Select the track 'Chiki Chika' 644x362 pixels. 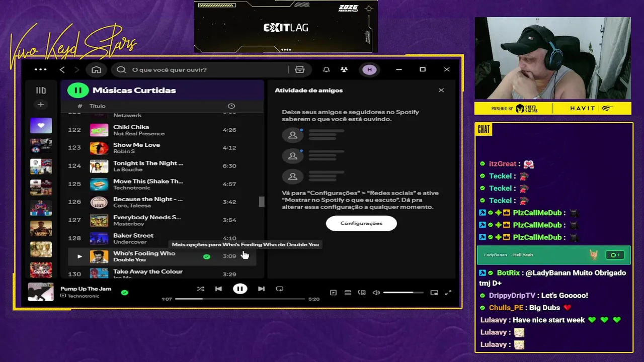(x=131, y=127)
